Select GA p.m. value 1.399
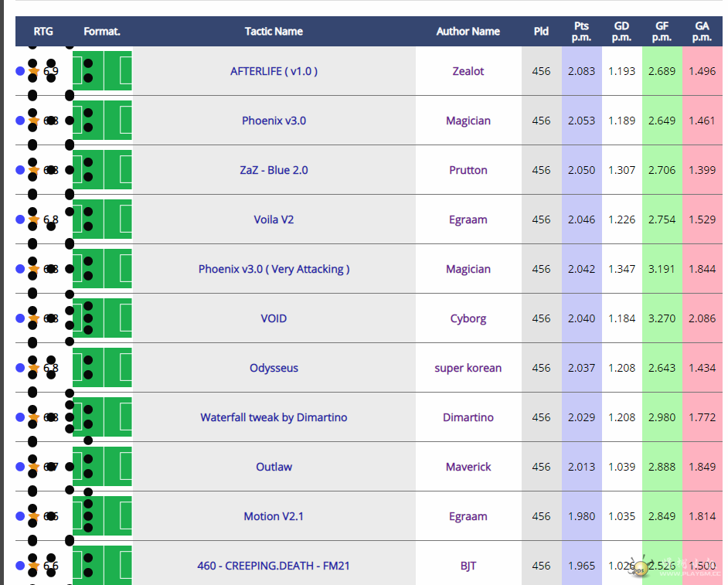 pos(702,170)
